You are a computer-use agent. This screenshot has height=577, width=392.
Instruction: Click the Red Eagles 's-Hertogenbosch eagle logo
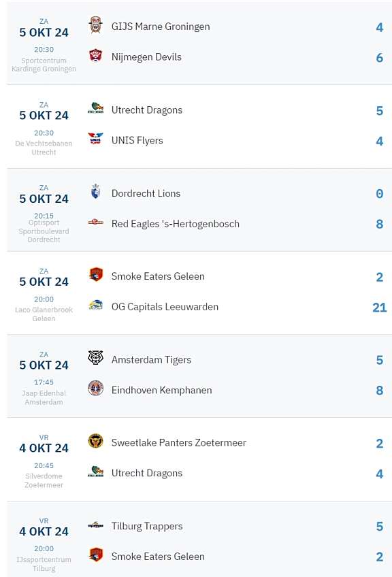click(x=96, y=223)
